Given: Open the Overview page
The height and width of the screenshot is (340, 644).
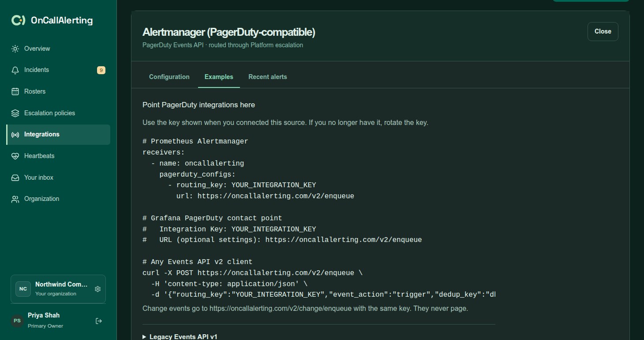Looking at the screenshot, I should [58, 49].
